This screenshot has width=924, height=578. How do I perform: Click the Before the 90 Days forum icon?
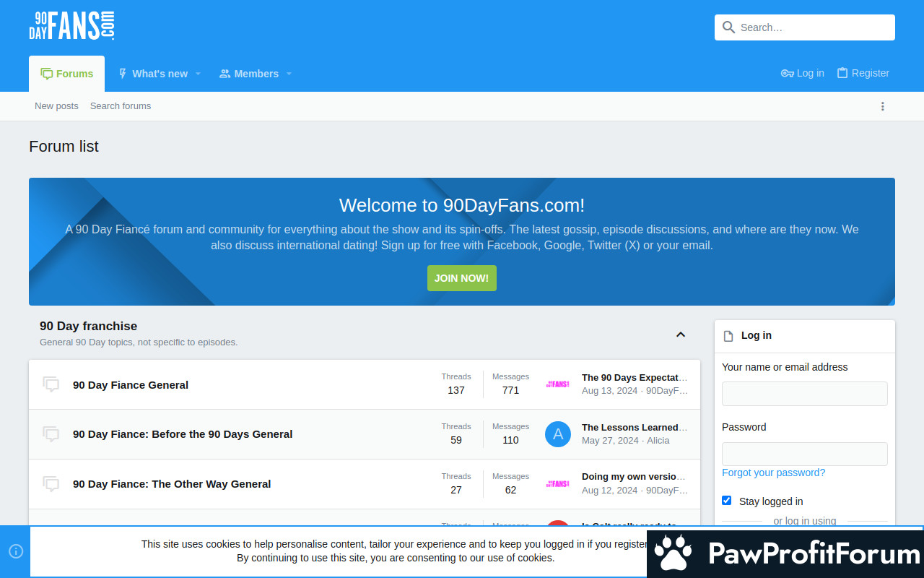tap(51, 434)
